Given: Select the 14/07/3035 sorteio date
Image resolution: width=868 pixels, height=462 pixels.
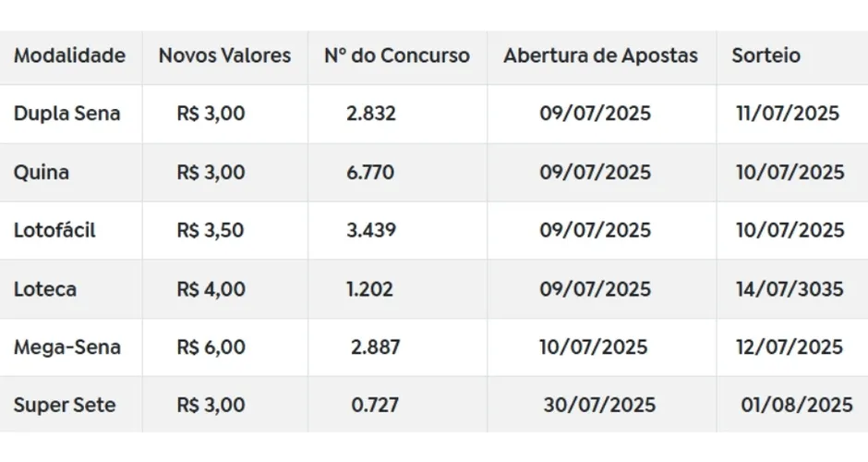Looking at the screenshot, I should [790, 288].
